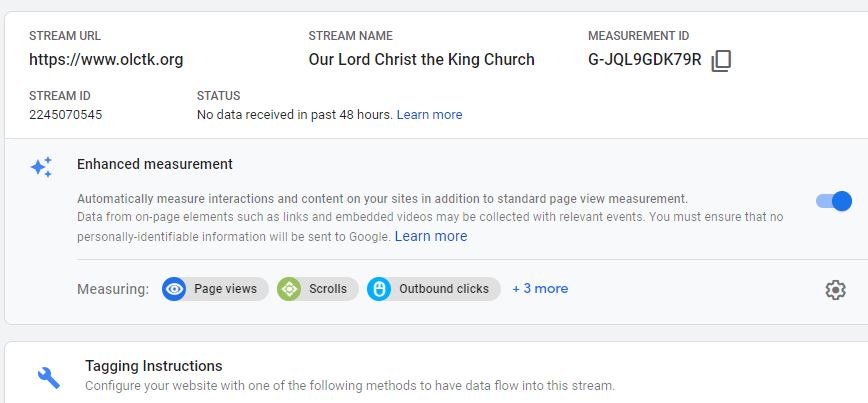Open Enhanced measurement settings gear

(835, 289)
